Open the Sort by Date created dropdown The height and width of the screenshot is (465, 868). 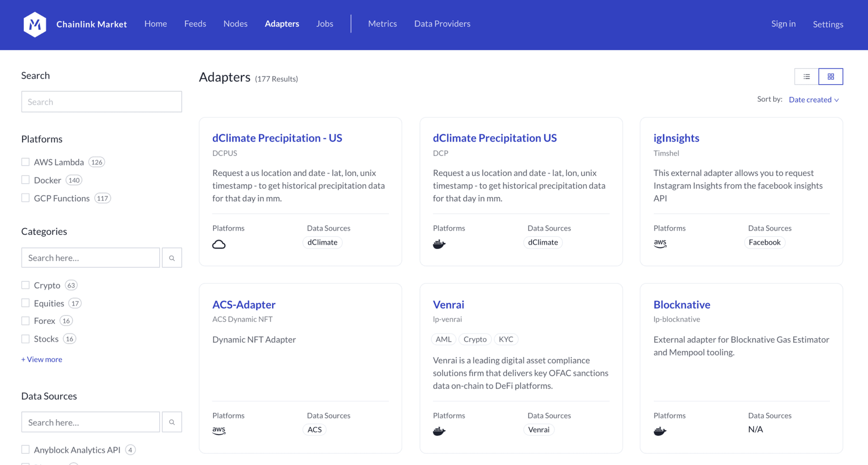[x=814, y=100]
